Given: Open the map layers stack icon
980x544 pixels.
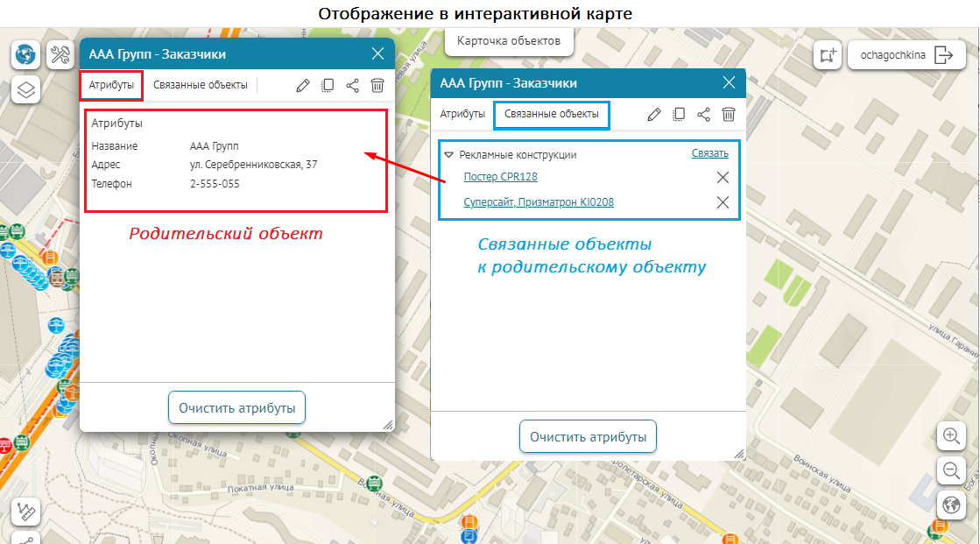Looking at the screenshot, I should tap(25, 89).
